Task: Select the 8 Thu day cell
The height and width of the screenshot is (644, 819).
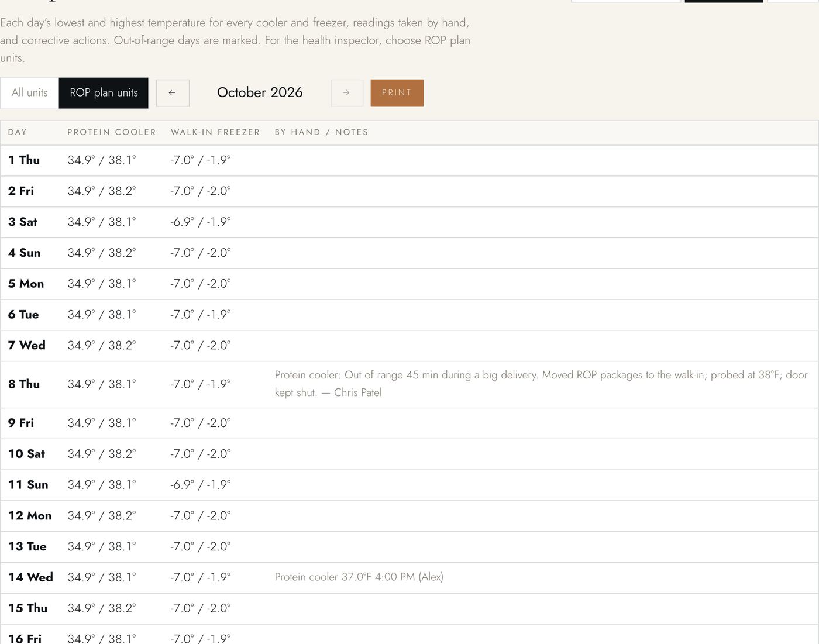Action: (x=24, y=384)
